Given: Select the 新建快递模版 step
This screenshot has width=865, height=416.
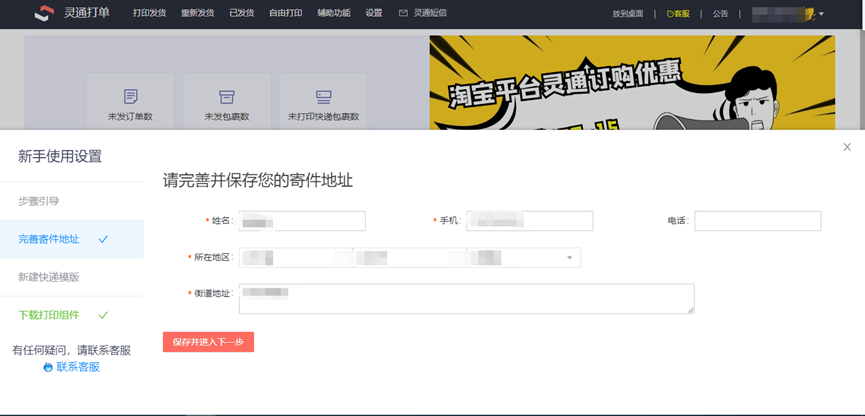Looking at the screenshot, I should point(49,277).
